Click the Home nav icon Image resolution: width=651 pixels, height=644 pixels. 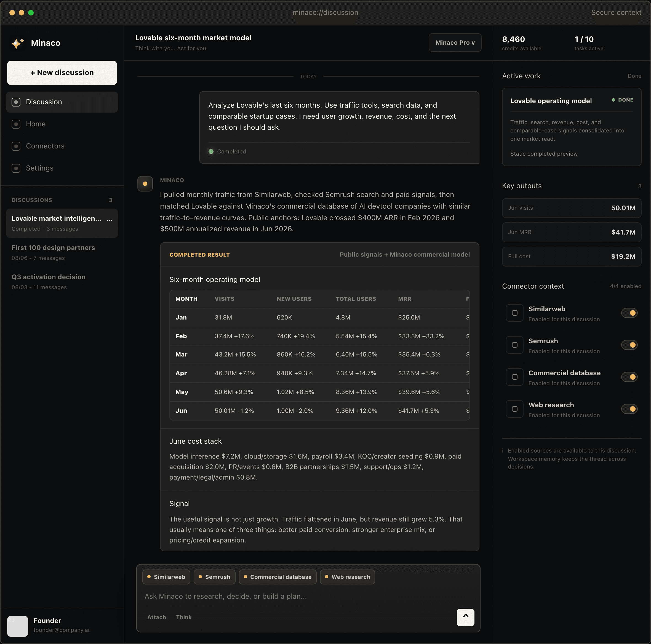16,124
